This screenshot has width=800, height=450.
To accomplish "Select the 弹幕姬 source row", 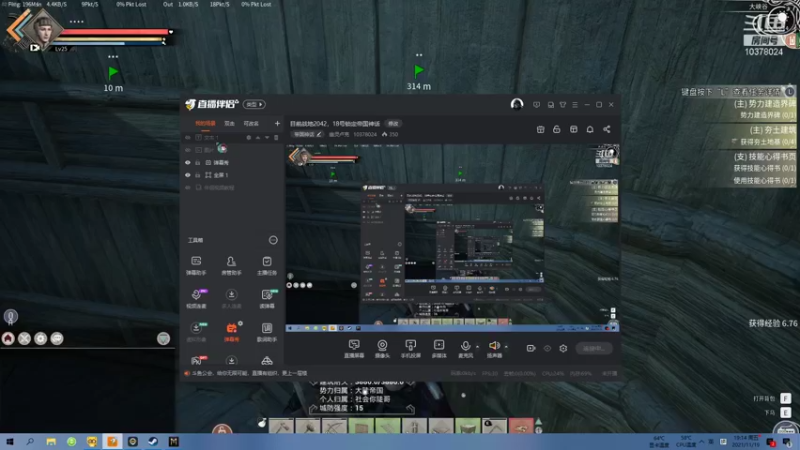I will (x=232, y=163).
